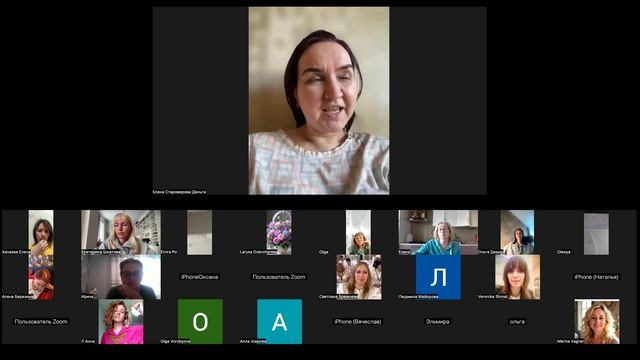The height and width of the screenshot is (360, 640).
Task: Click the iPhone (Вячеслав) participant tile
Action: (358, 322)
